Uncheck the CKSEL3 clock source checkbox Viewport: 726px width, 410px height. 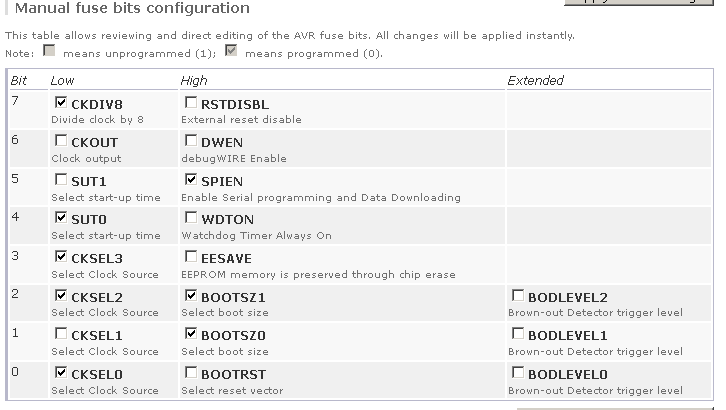(62, 257)
